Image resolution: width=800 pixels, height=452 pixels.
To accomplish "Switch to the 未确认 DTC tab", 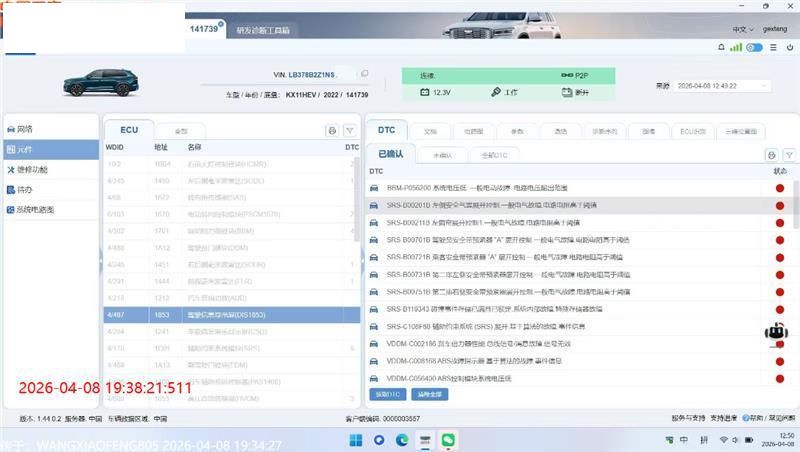I will tap(442, 155).
